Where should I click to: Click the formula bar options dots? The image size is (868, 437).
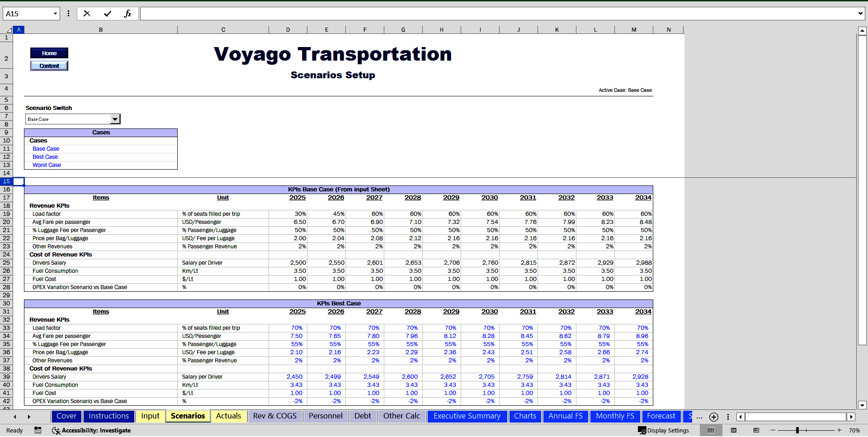(x=68, y=14)
